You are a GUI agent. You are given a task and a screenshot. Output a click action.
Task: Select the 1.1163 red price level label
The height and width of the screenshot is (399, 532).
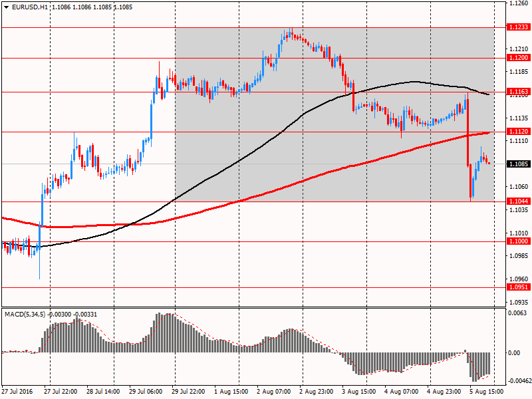pos(519,91)
